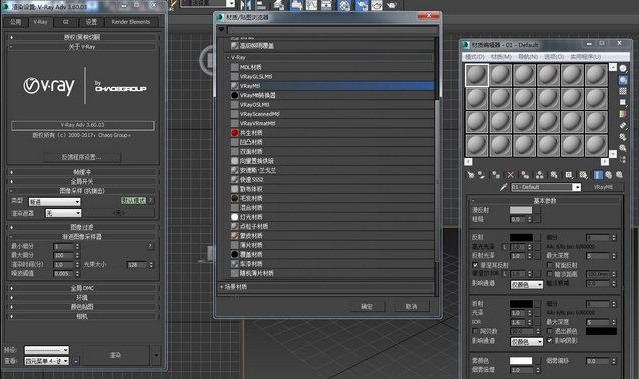Open 查看 viewport dropdown in Render Setup
639x379 pixels.
(46, 361)
